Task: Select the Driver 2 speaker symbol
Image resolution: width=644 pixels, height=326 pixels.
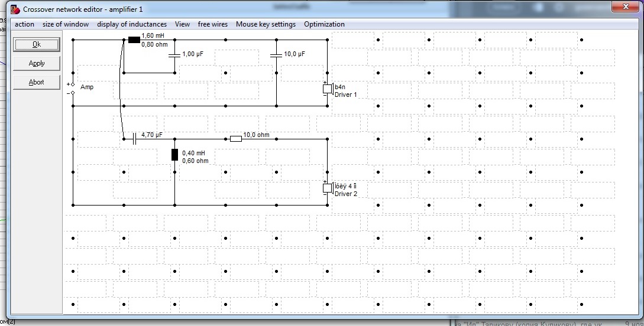Action: [x=327, y=188]
